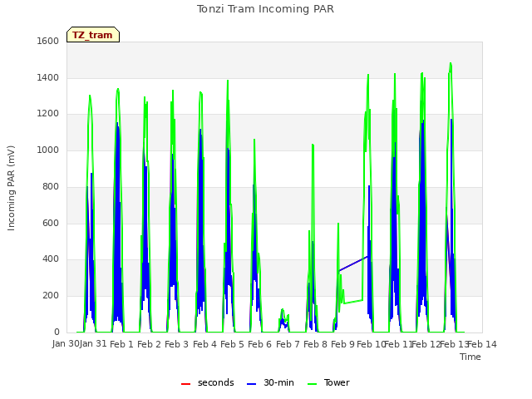The image size is (532, 399).
Task: Click the 800 y-axis tick label
Action: [x=51, y=186]
